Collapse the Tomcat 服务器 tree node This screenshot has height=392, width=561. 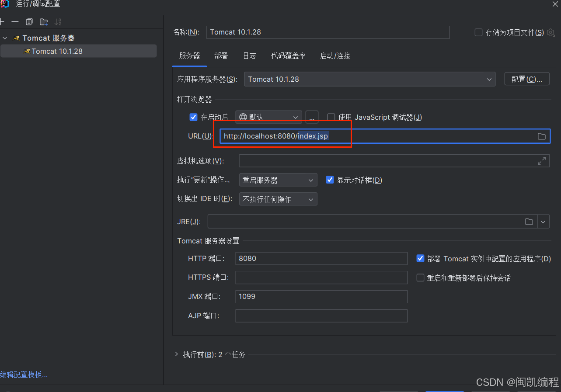click(5, 38)
